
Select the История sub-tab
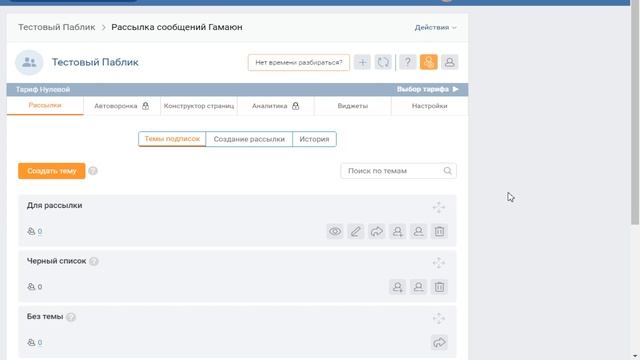coord(314,139)
